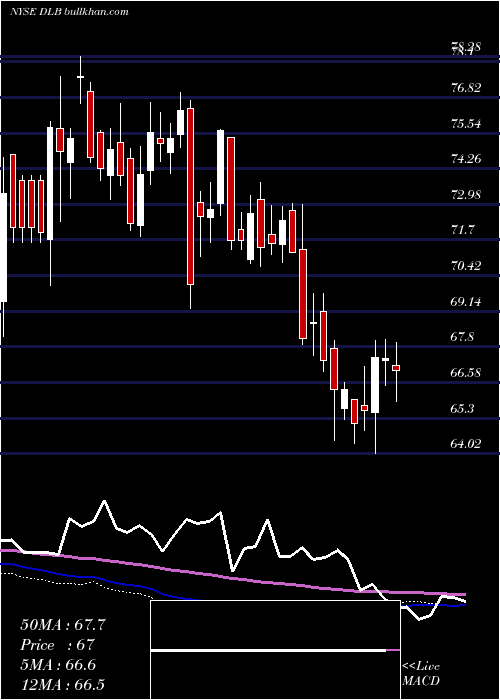Viewport: 500px width, 700px height.
Task: Click the <<Live MACD label
Action: (x=421, y=673)
